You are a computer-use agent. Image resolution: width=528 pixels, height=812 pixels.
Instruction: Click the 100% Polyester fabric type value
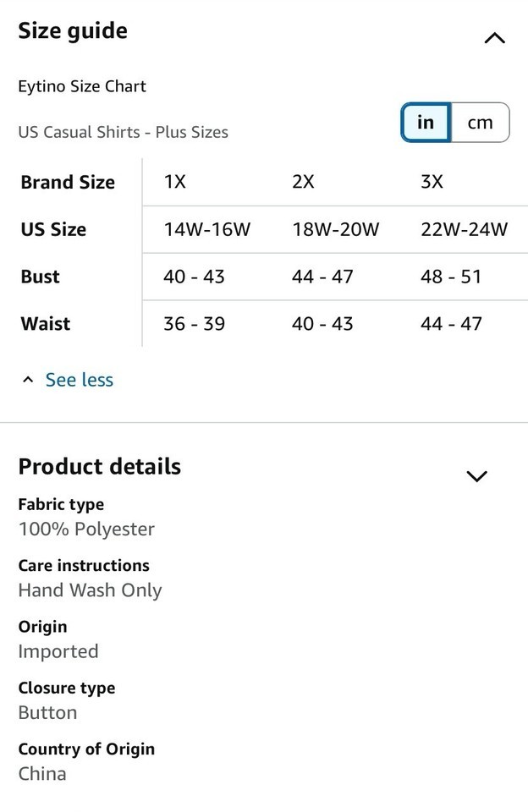tap(86, 529)
